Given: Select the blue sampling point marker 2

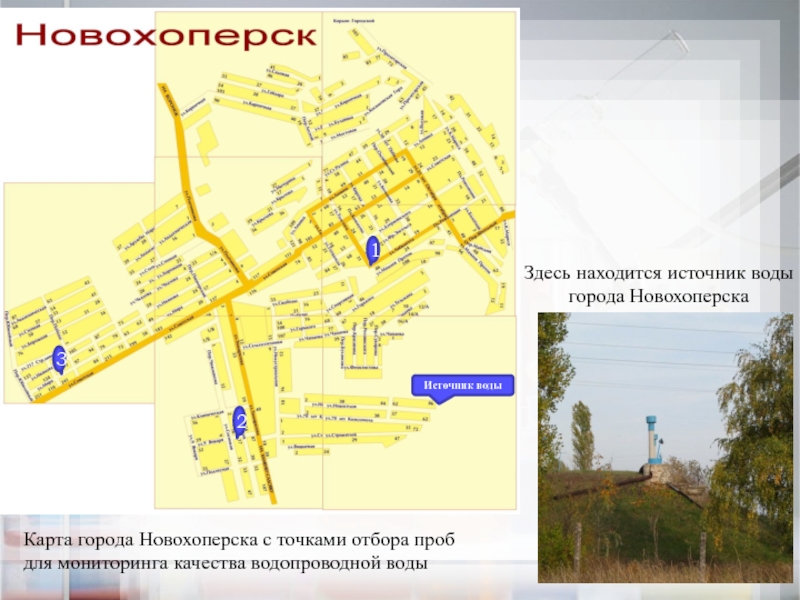Looking at the screenshot, I should coord(240,421).
